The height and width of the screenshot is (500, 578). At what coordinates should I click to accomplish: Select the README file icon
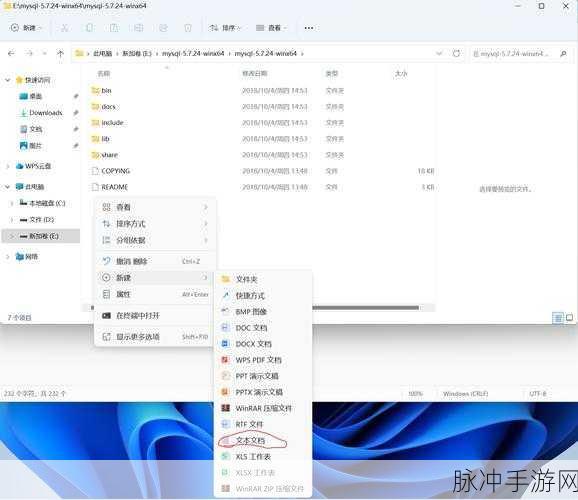pyautogui.click(x=95, y=187)
